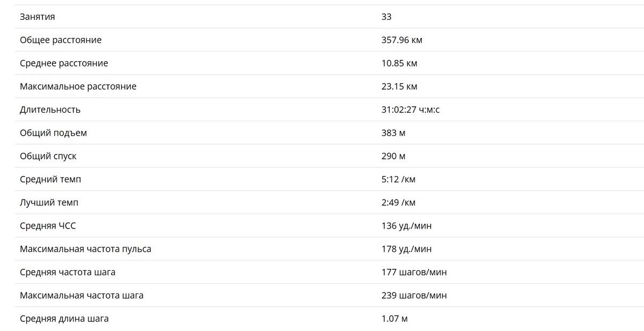Click the 383 м ascent value
644x331 pixels.
393,133
